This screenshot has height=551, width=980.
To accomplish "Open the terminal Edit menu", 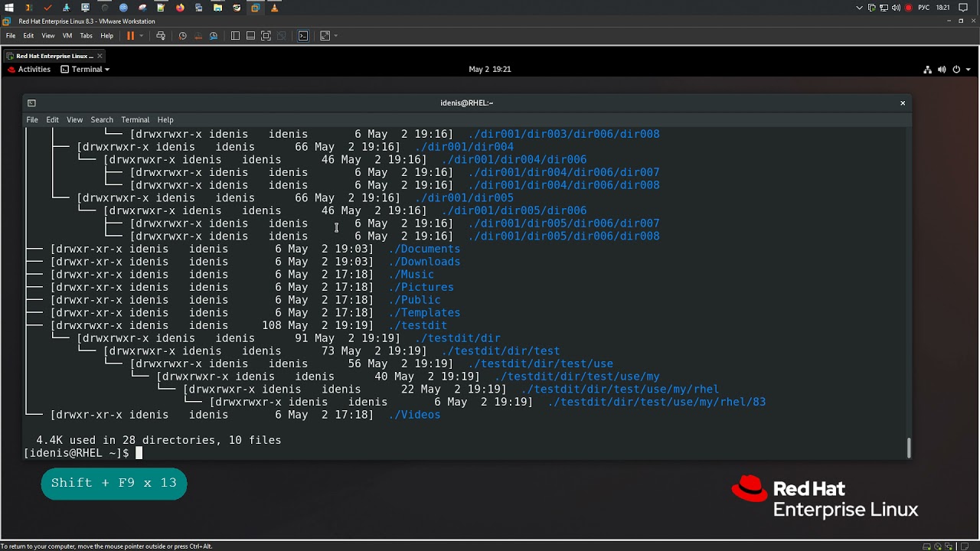I will pos(52,119).
